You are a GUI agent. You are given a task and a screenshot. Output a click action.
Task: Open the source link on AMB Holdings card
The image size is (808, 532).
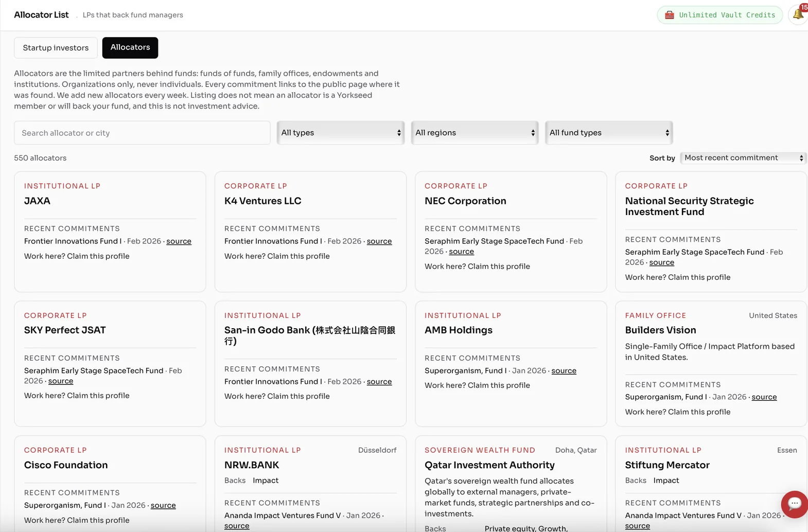click(564, 371)
